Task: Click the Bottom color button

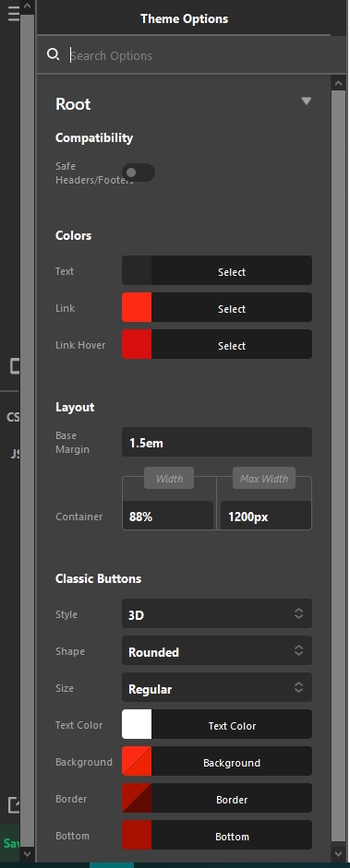Action: [x=232, y=835]
